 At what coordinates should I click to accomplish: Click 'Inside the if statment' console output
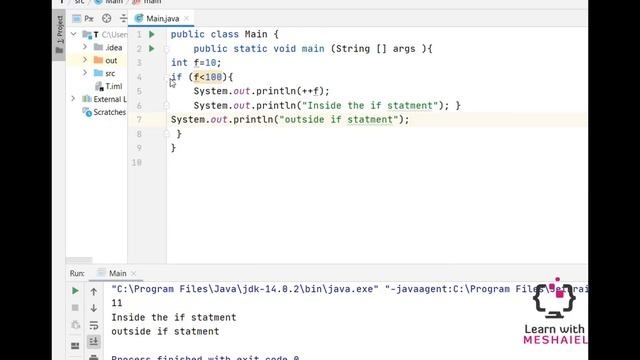[174, 317]
